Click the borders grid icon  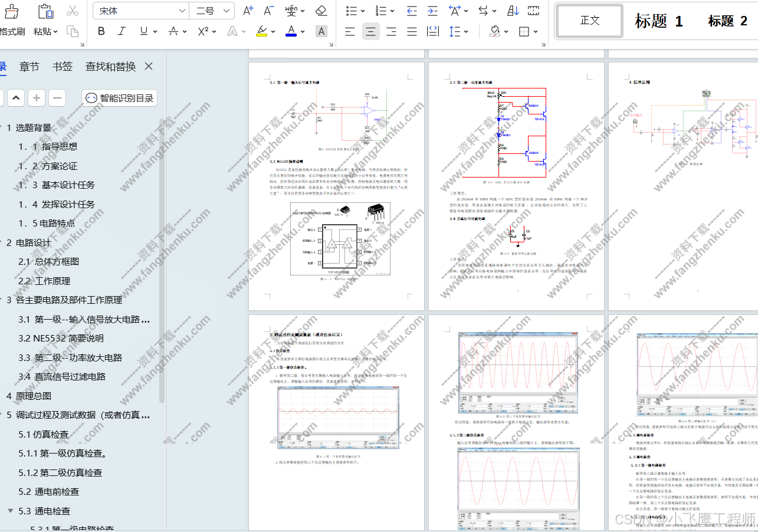524,31
